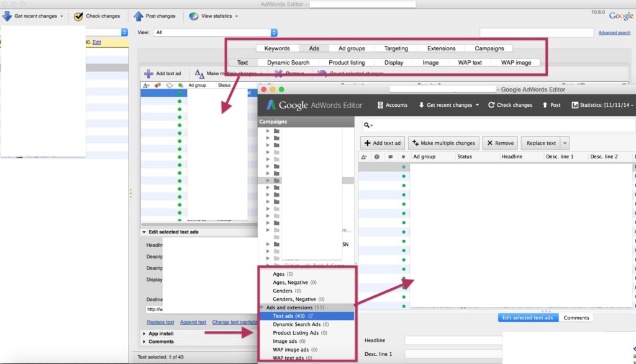Screen dimensions: 636x364
Task: Open Get recent changes dropdown arrow in old editor
Action: [x=61, y=17]
